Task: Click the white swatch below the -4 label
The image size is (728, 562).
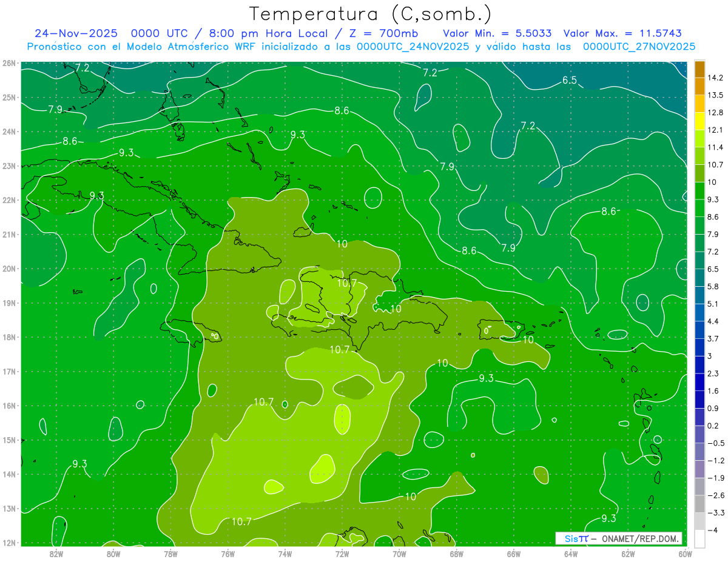Action: [x=699, y=538]
